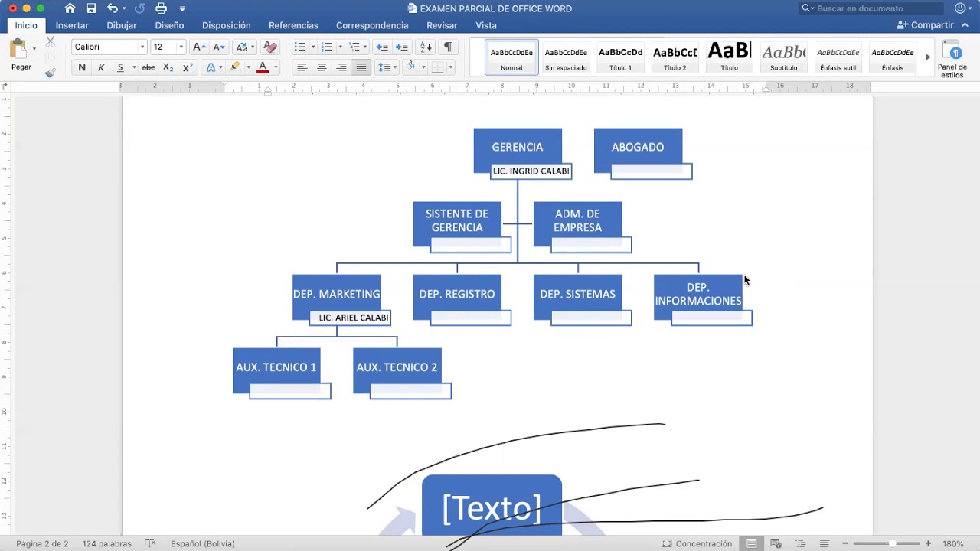Click the Cut scissors icon

pos(51,42)
